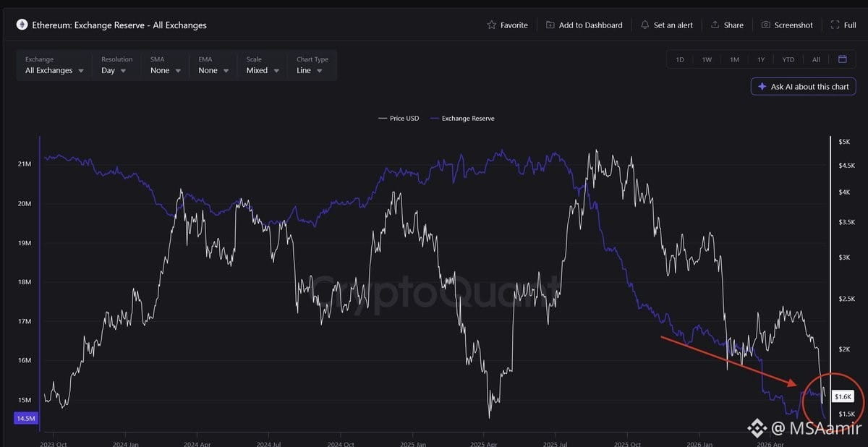Toggle the Price USD legend series
Screen dimensions: 868x447
pyautogui.click(x=399, y=118)
